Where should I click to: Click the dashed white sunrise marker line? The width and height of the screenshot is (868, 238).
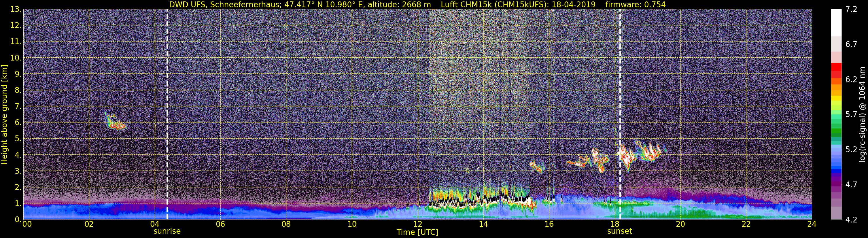pyautogui.click(x=167, y=114)
